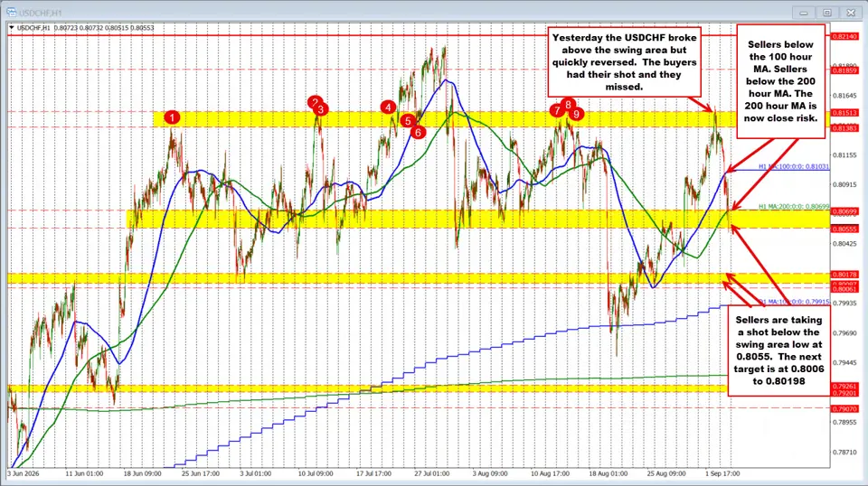The image size is (868, 486).
Task: Select the H1 MA:100:0:0: 0.81031 label
Action: (794, 166)
